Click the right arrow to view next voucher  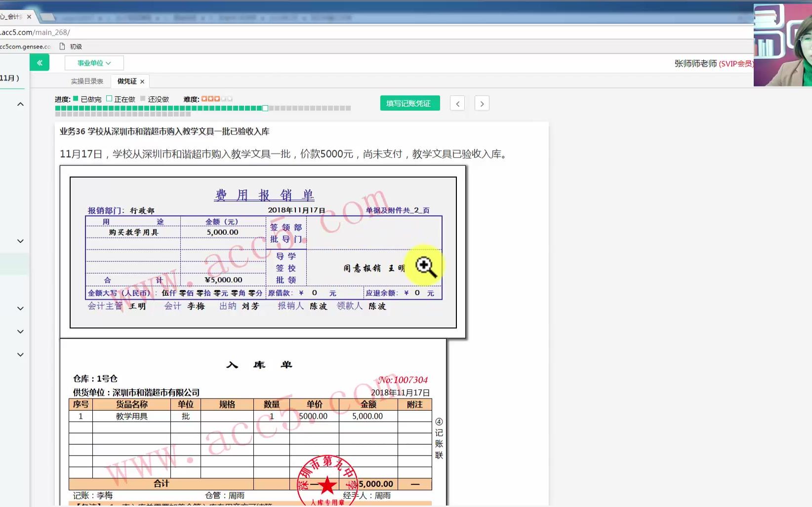[482, 103]
